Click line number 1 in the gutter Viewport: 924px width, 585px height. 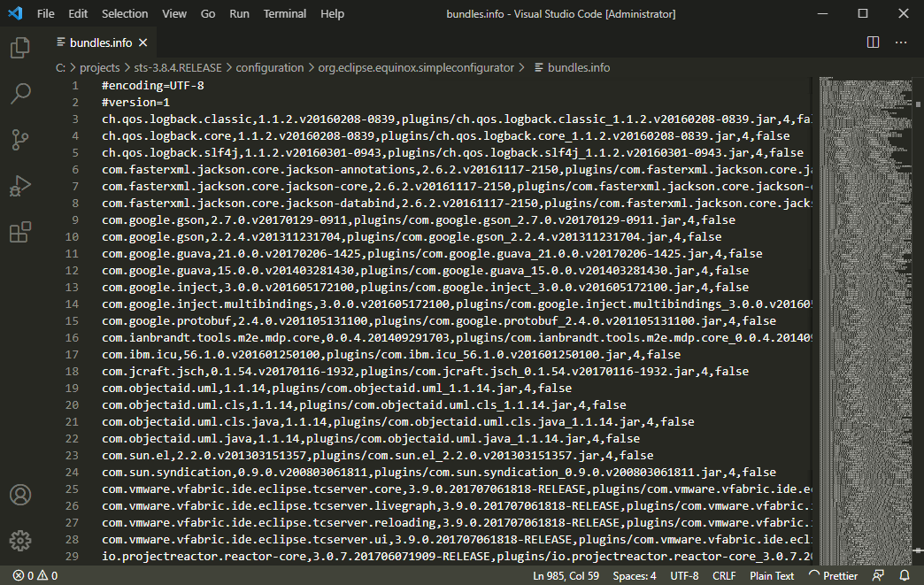75,86
